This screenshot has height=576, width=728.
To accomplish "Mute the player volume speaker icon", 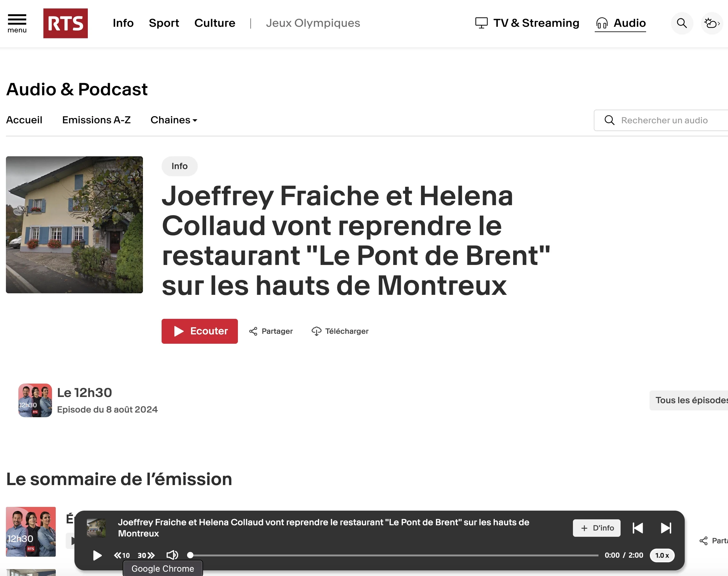I will coord(172,555).
